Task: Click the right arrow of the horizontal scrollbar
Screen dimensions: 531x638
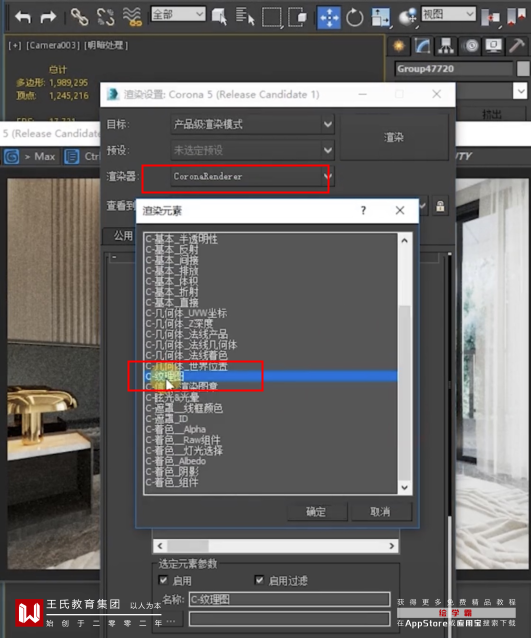Action: 392,546
